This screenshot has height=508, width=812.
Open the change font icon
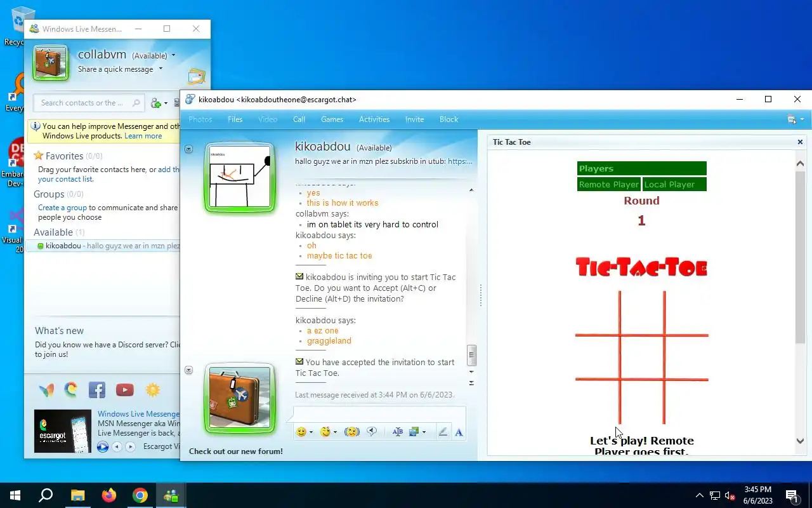459,432
